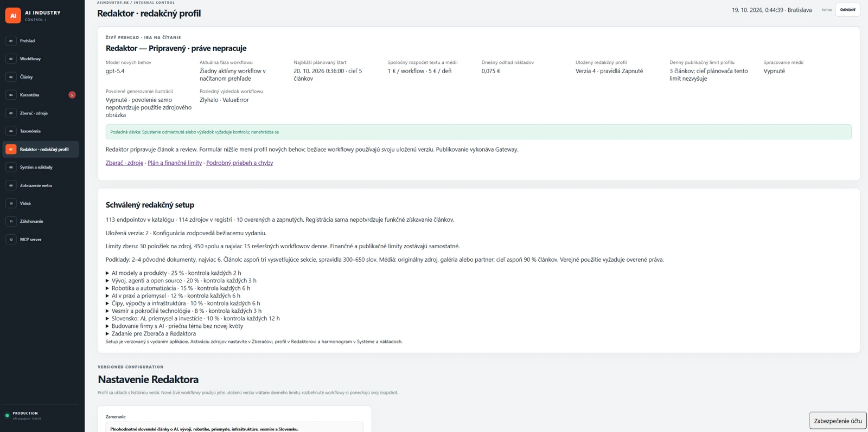
Task: Click the 05 number badge beside Zberač · zdroje
Action: click(x=11, y=113)
